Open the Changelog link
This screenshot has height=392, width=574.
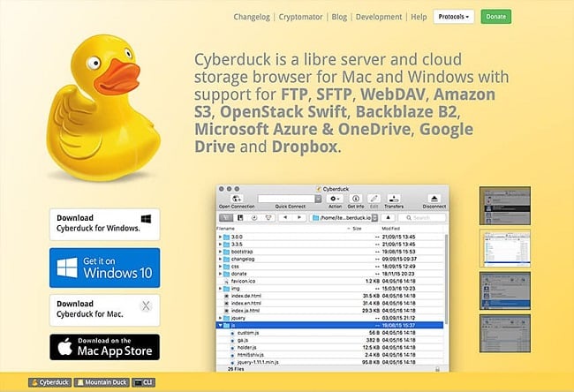(x=252, y=17)
